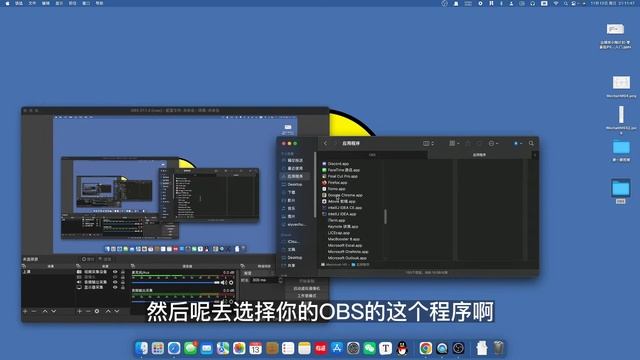Click the Finder share toolbar icon

point(468,143)
